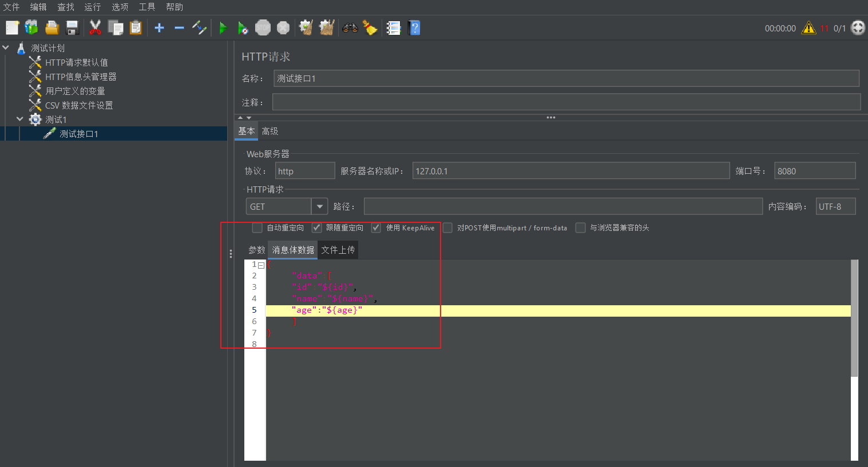Collapse the 测试计划 tree node
The image size is (868, 467).
[x=6, y=48]
